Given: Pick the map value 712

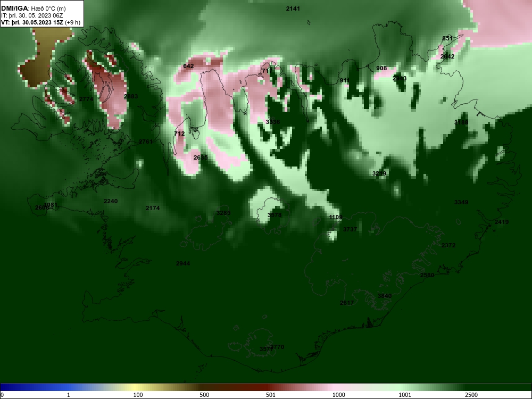Looking at the screenshot, I should click(179, 134).
